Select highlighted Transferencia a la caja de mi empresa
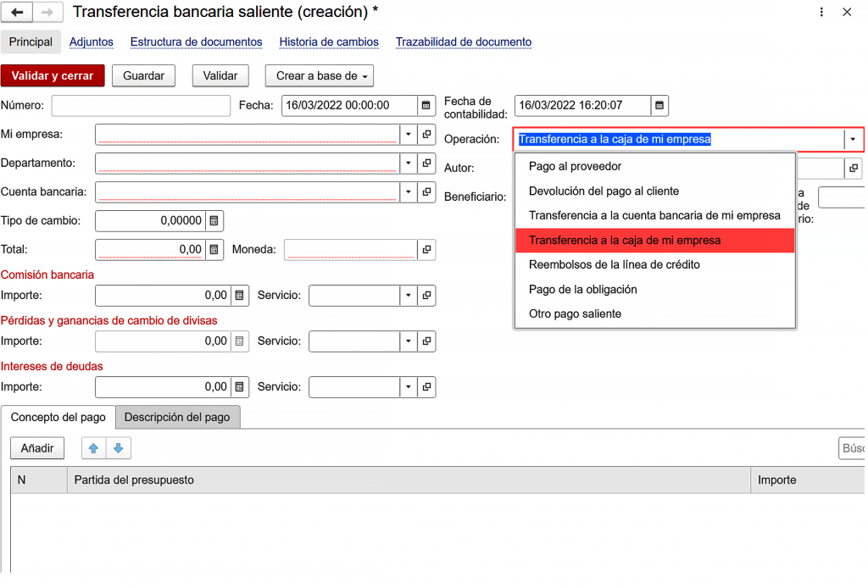This screenshot has height=588, width=868. click(x=655, y=240)
